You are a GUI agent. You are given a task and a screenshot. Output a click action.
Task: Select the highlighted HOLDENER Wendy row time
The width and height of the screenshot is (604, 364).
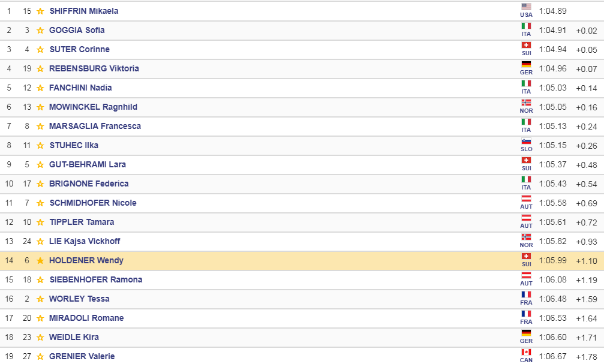pyautogui.click(x=552, y=260)
